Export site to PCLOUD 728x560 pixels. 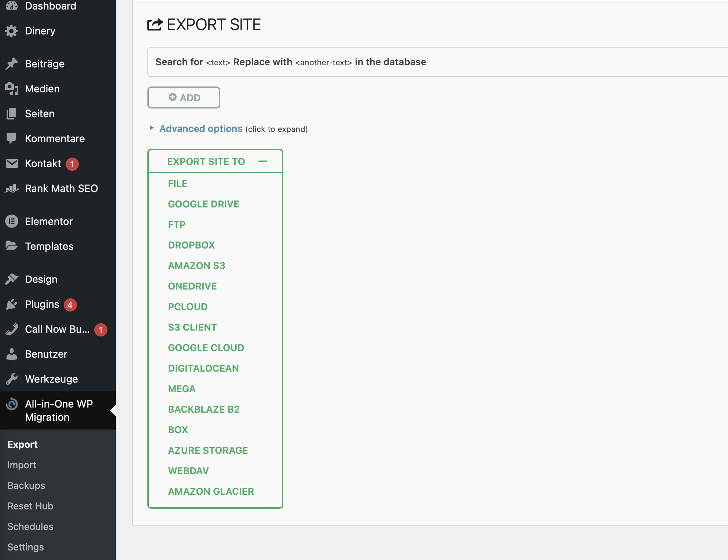click(x=188, y=307)
